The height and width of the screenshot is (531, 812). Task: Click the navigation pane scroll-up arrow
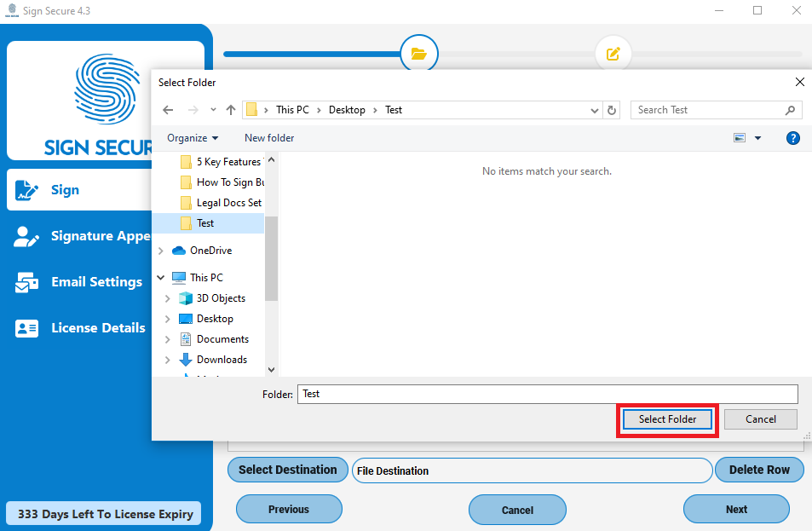[x=271, y=159]
